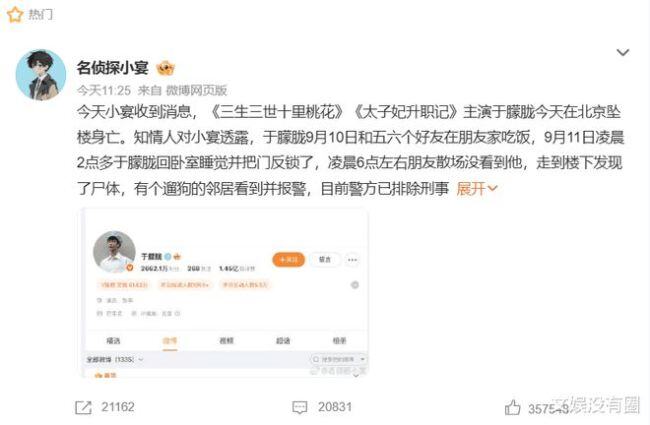This screenshot has width=650, height=425.
Task: Open the post options chevron at top right
Action: coord(623,52)
